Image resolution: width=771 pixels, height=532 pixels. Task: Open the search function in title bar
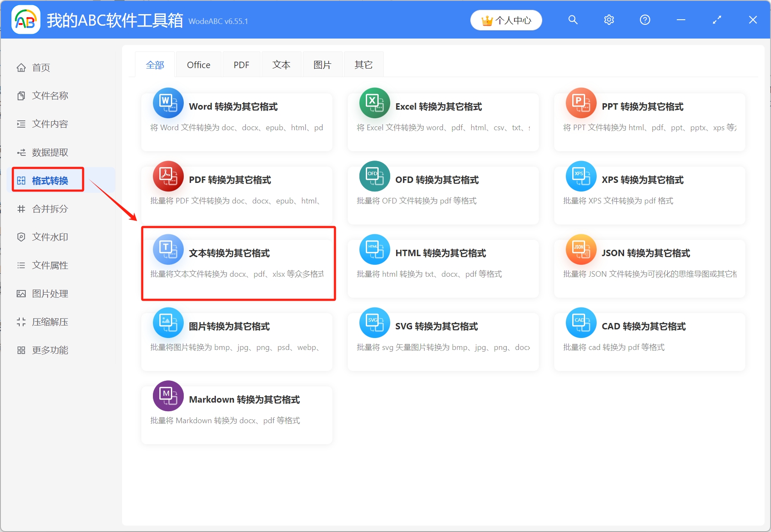coord(573,20)
